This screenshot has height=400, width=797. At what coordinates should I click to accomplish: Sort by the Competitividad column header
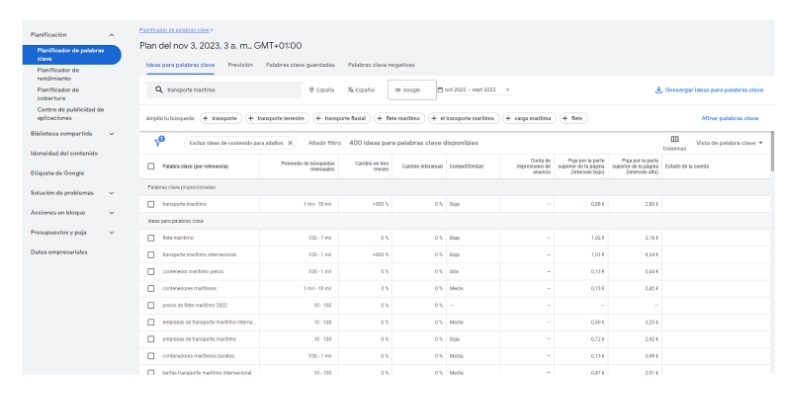[466, 166]
